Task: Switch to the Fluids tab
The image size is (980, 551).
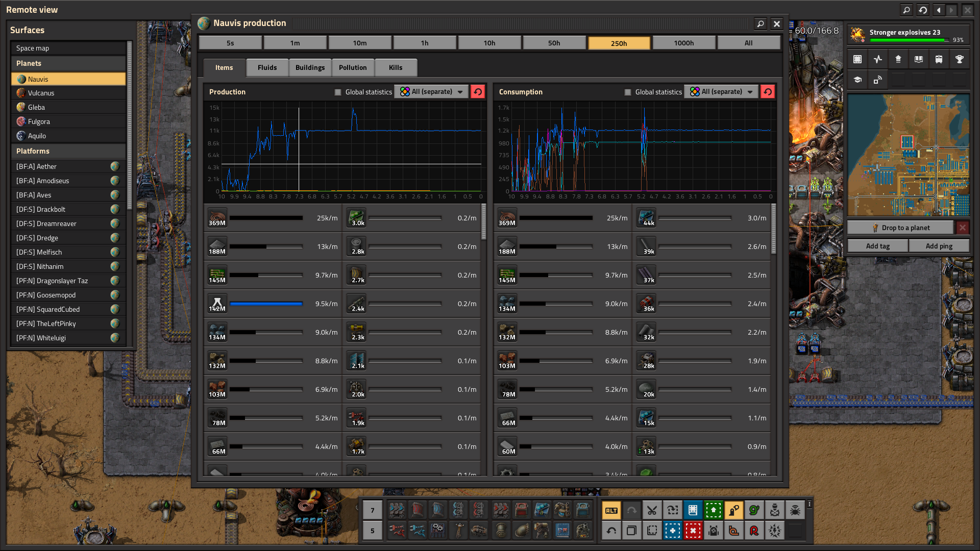Action: [x=267, y=68]
